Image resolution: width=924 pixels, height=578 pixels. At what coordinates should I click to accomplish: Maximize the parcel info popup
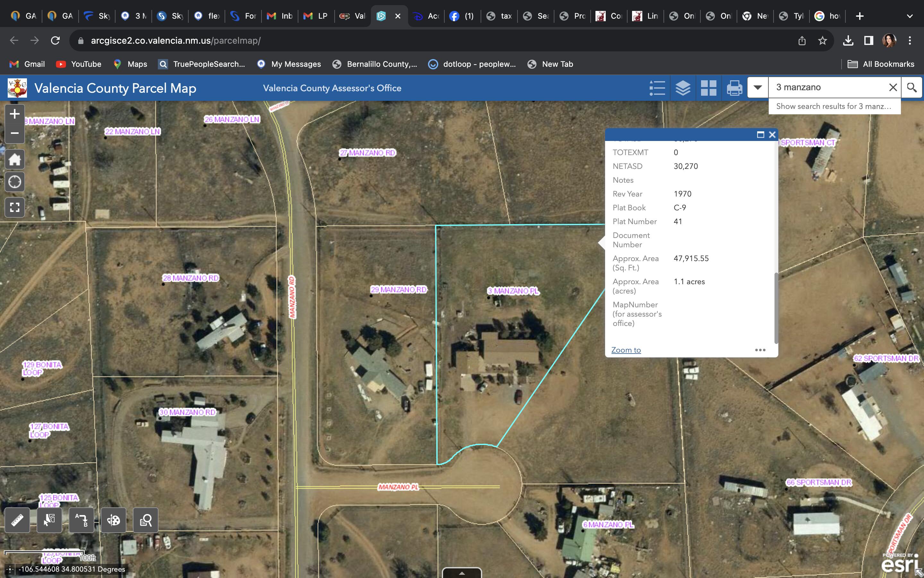click(760, 135)
